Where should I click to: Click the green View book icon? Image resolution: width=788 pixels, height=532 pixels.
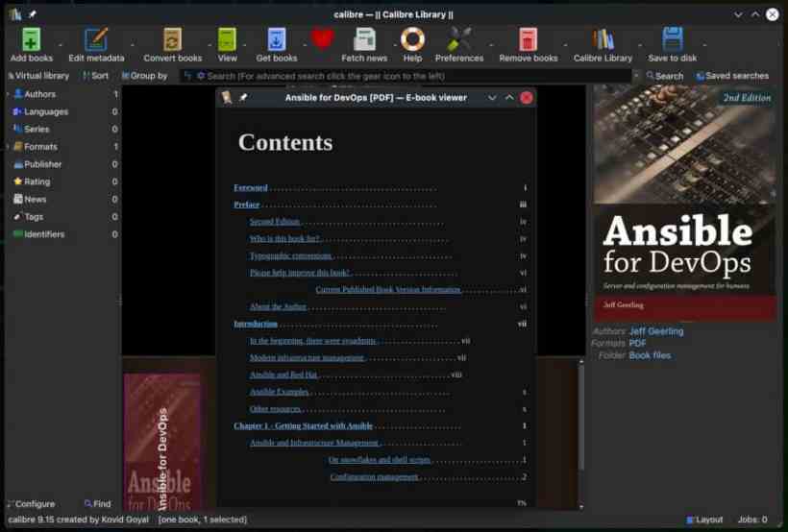coord(227,39)
